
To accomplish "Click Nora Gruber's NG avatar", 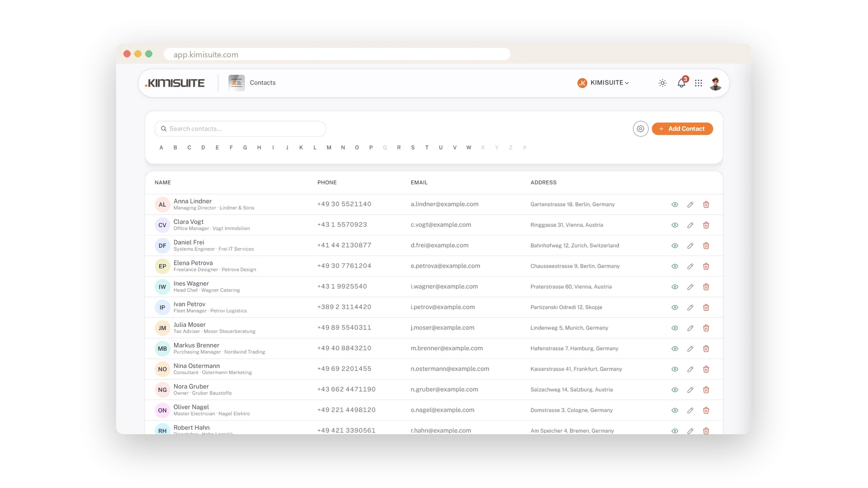I will point(162,389).
